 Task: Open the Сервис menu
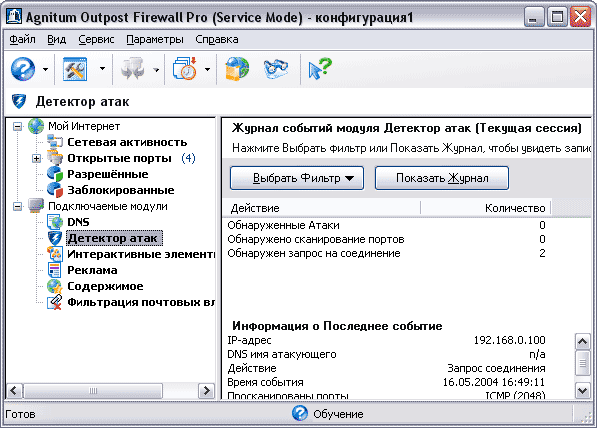(x=96, y=40)
